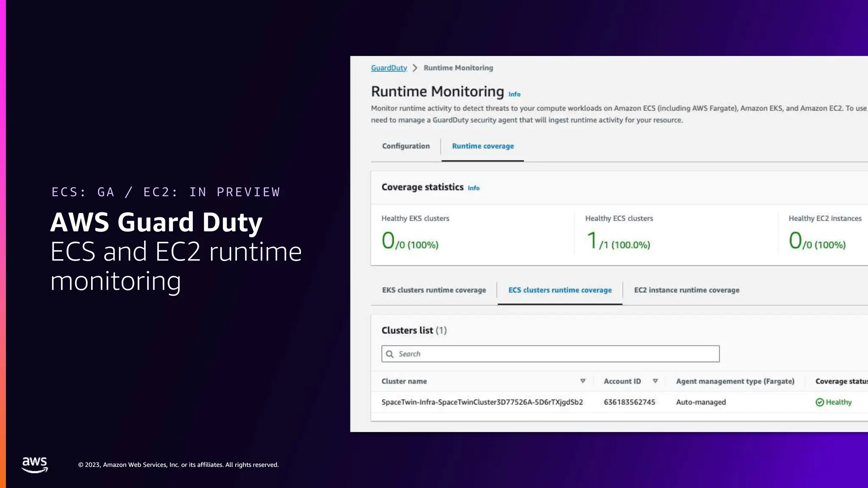Switch to the Configuration tab
868x488 pixels.
(406, 146)
